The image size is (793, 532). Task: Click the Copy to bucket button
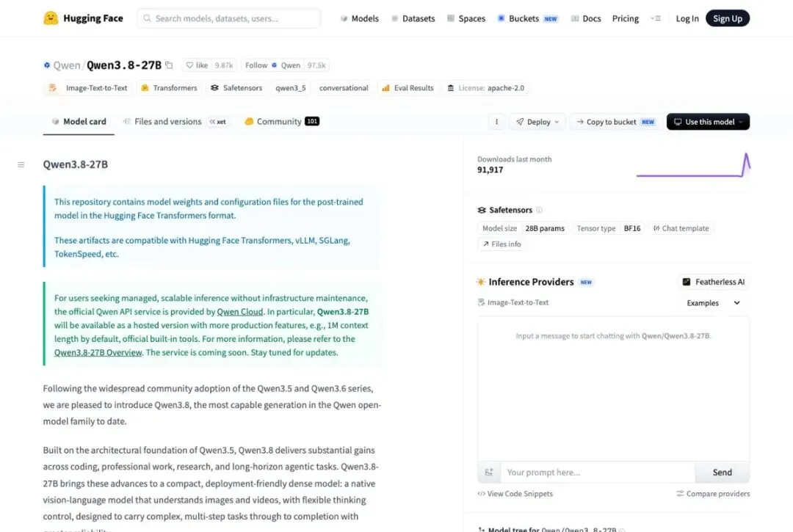tap(615, 122)
